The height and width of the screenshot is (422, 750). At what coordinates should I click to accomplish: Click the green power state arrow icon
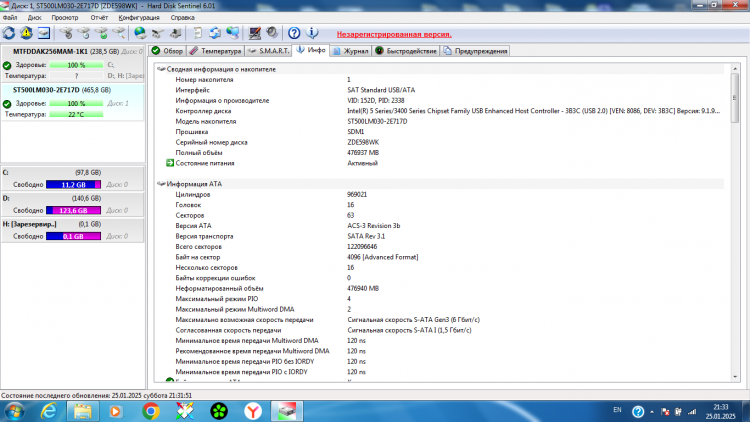[170, 163]
